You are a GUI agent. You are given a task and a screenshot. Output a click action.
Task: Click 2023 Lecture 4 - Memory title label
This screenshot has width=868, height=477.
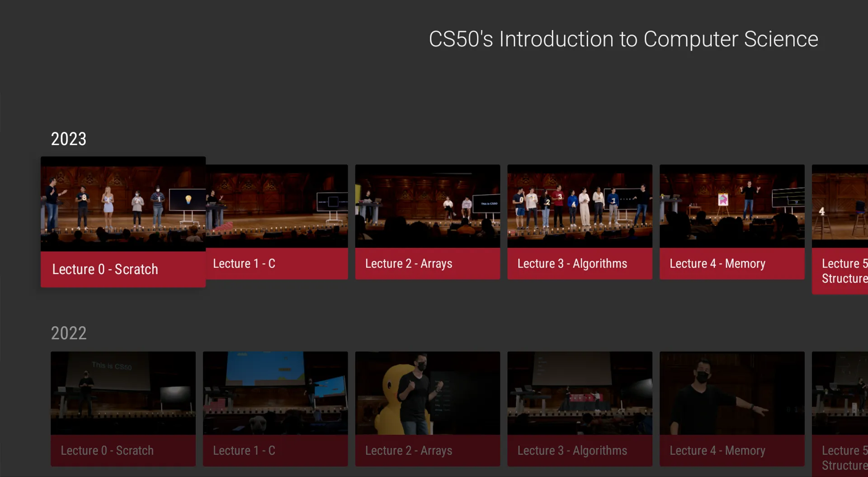point(717,263)
